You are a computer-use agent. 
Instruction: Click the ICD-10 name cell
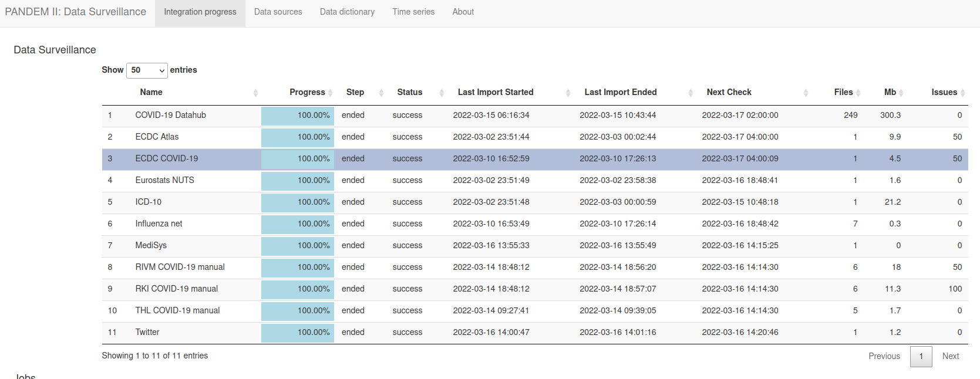148,202
